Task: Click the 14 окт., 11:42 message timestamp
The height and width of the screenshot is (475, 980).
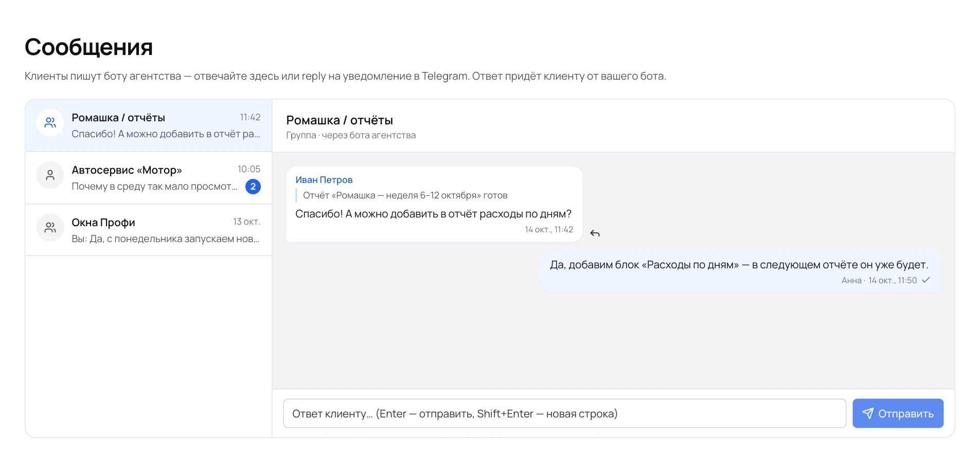Action: pos(549,230)
